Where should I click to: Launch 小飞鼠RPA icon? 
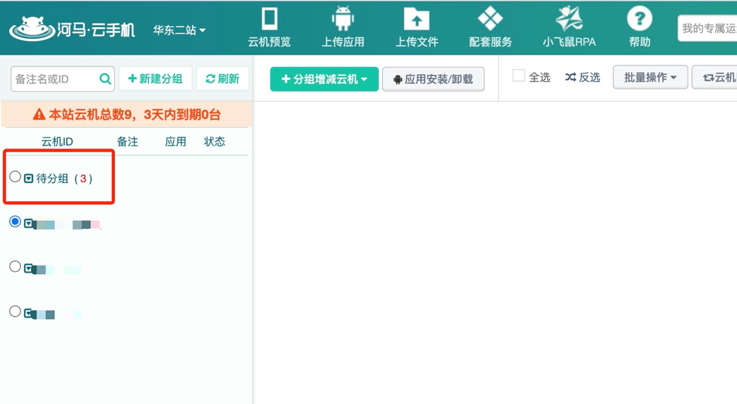[569, 19]
